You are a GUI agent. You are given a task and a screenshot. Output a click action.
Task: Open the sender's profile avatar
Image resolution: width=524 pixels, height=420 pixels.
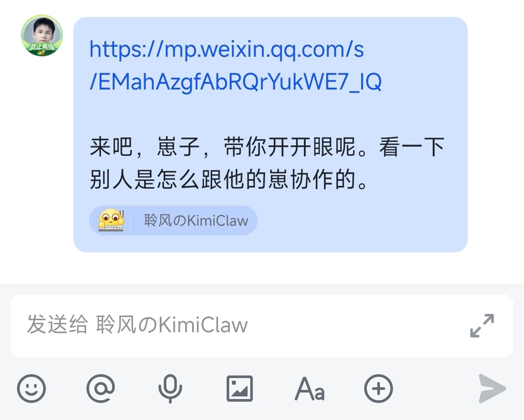point(42,35)
